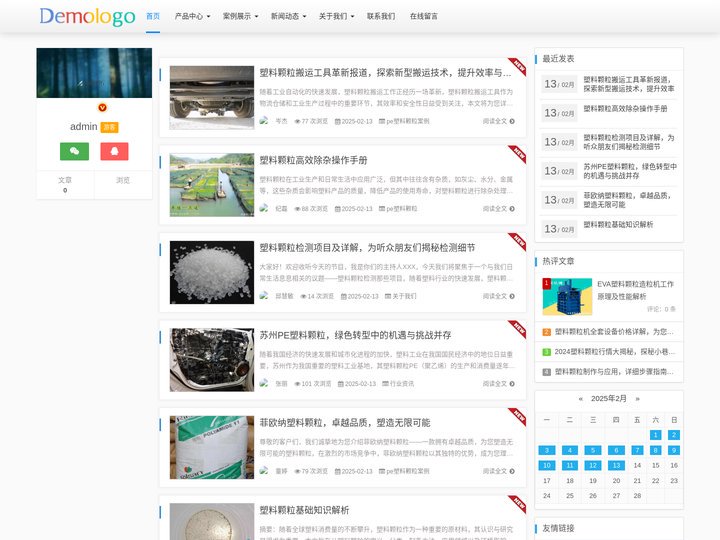Expand the 案例展示 dropdown menu
Viewport: 720px width, 540px height.
pyautogui.click(x=241, y=16)
